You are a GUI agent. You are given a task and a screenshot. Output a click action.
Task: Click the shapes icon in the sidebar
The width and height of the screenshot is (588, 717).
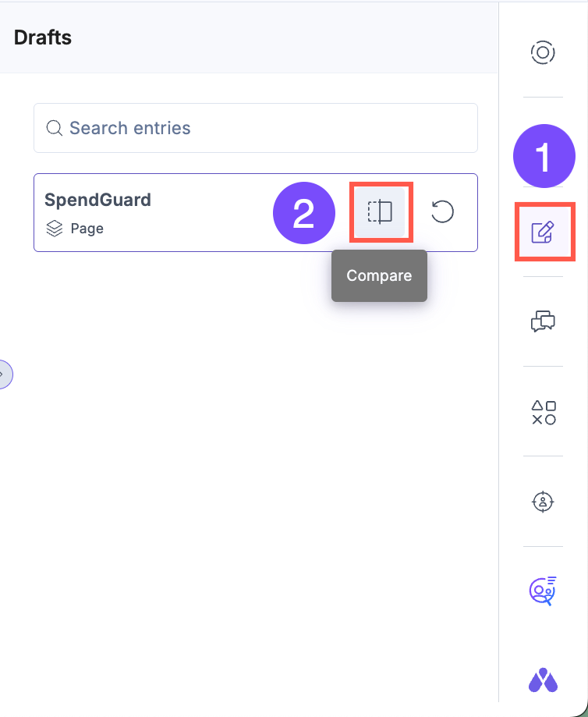click(x=544, y=412)
